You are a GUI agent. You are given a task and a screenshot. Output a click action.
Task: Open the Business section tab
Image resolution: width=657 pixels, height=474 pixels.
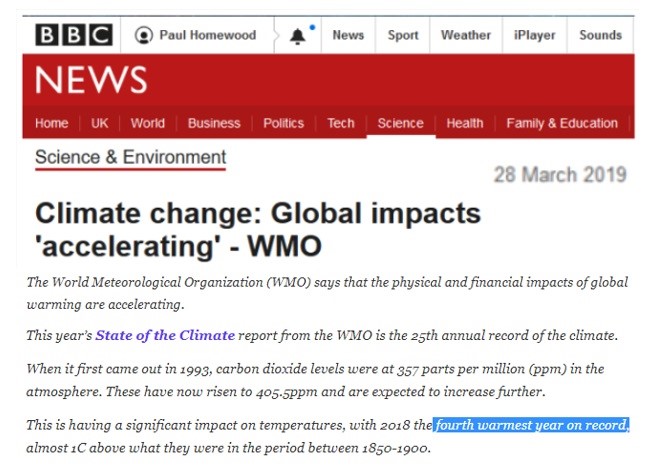(x=214, y=123)
